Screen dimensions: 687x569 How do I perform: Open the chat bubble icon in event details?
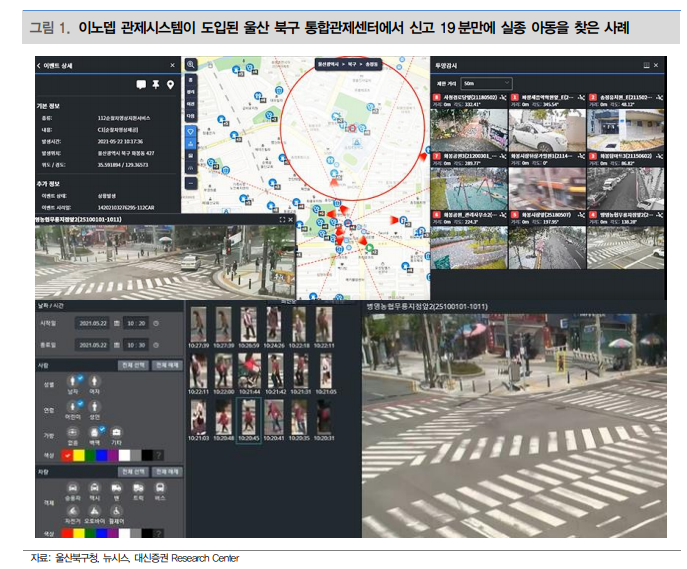[140, 86]
